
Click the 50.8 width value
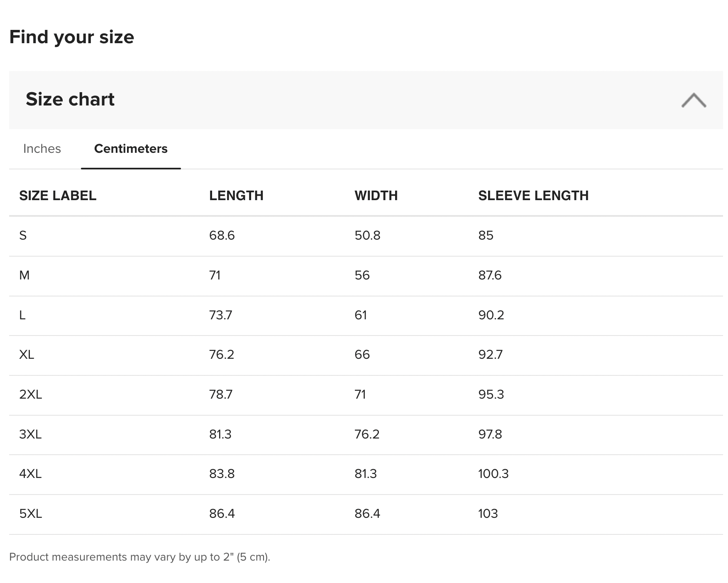pos(367,235)
